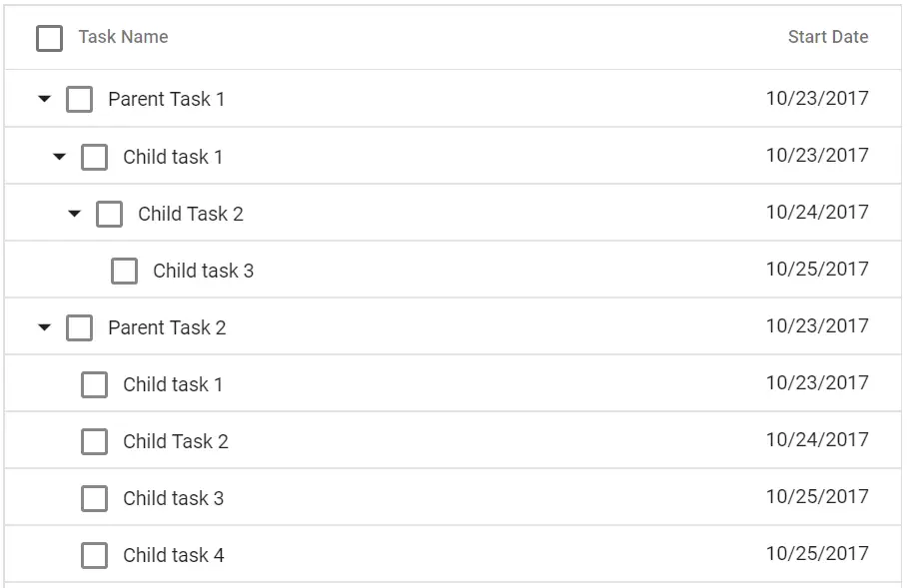Check the Child task 1 checkbox under Parent Task 2
Screen dimensions: 907x588
[94, 384]
